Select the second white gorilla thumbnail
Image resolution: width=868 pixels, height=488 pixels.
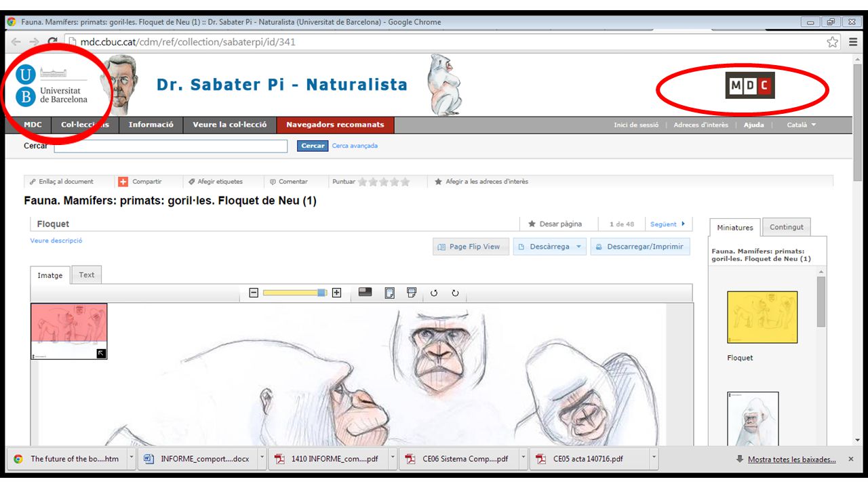click(753, 418)
